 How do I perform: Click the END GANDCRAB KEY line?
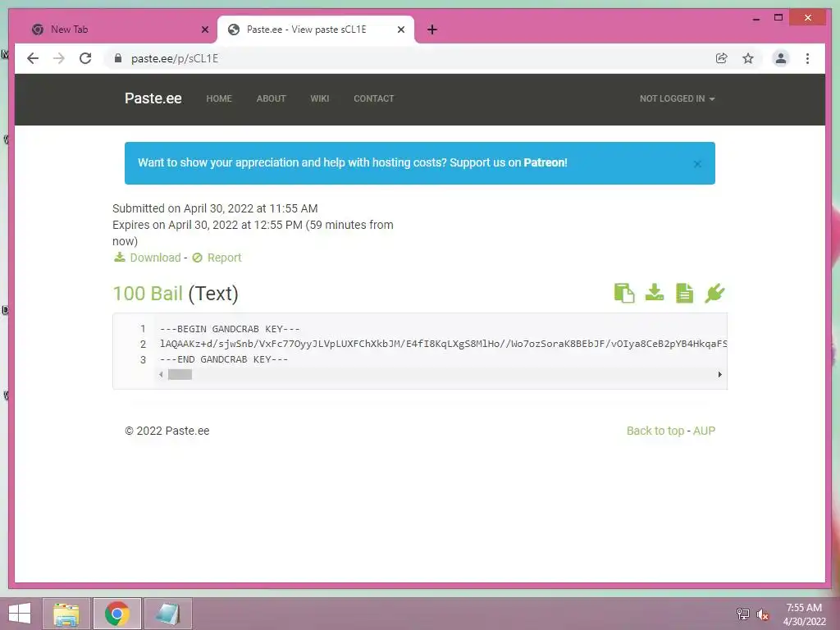pyautogui.click(x=224, y=359)
